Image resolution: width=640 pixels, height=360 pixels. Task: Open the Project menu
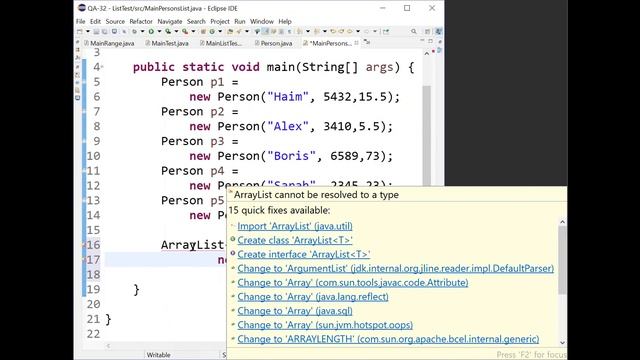[220, 21]
